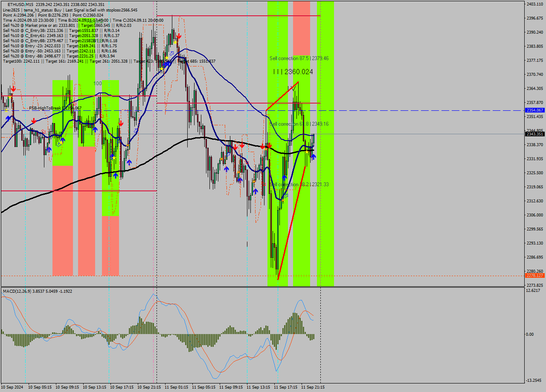Click the '11 Sep 21:15' time axis label
The width and height of the screenshot is (546, 392).
(x=313, y=387)
